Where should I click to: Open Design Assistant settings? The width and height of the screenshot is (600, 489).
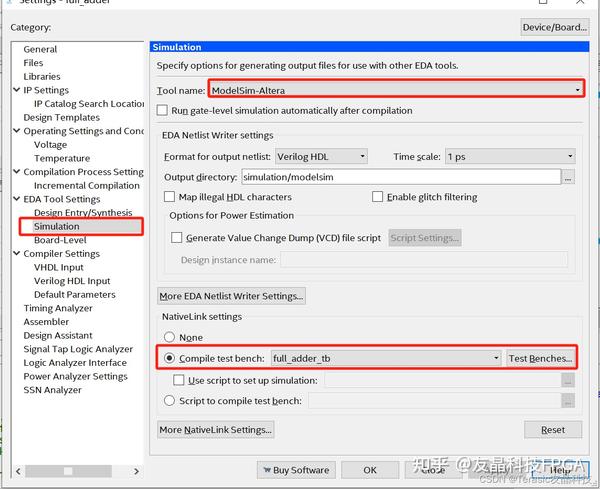coord(58,336)
